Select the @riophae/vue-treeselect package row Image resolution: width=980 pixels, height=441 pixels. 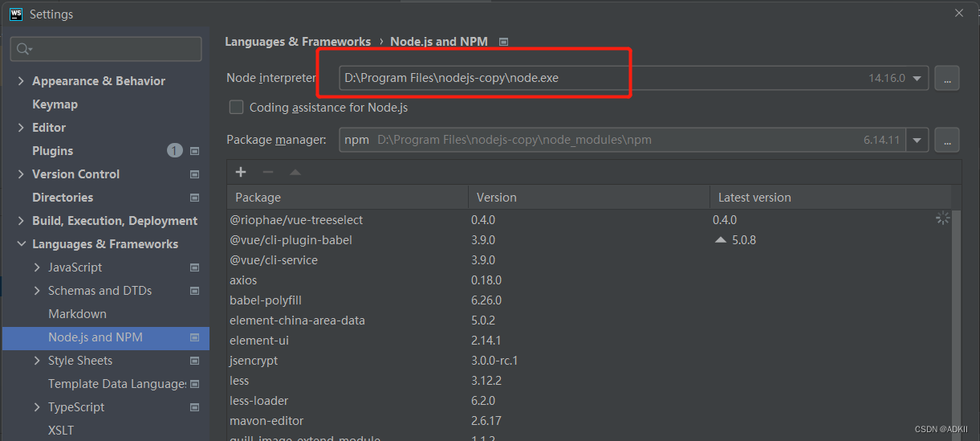click(589, 220)
